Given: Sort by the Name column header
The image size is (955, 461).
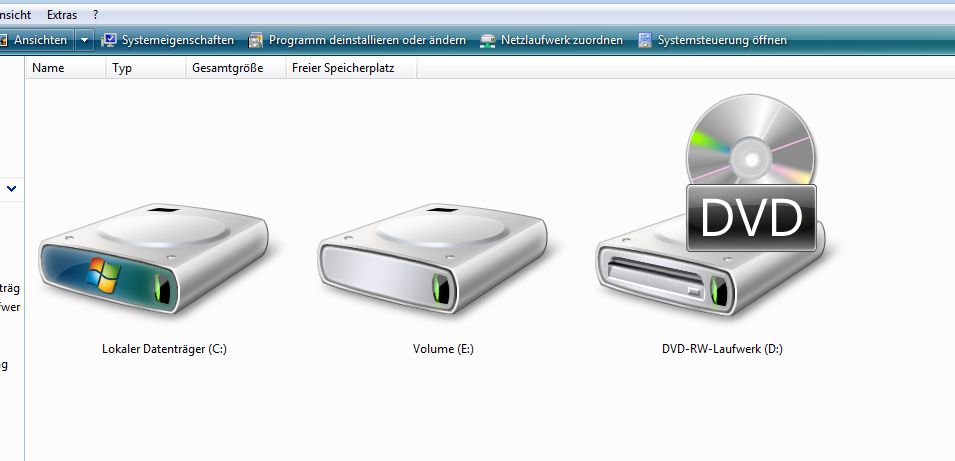Looking at the screenshot, I should (x=66, y=68).
